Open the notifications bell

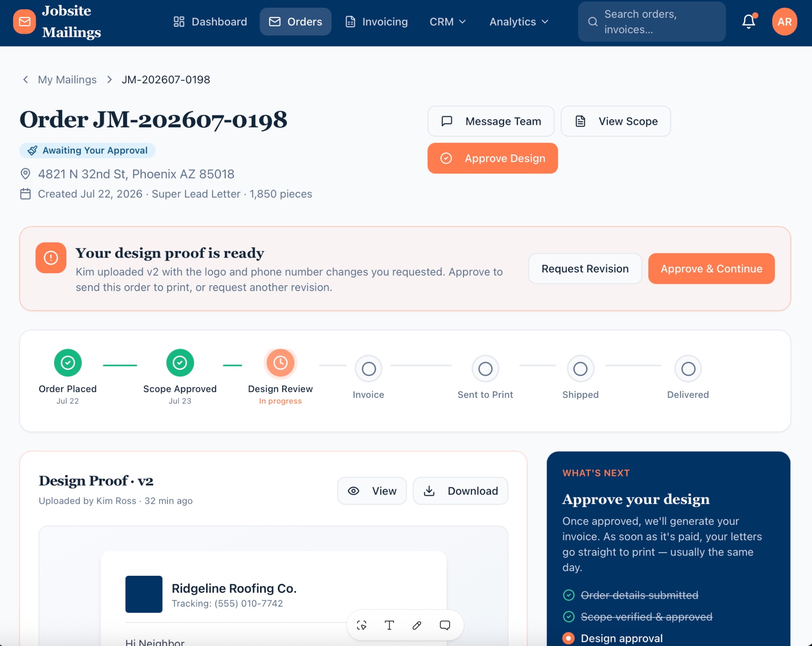[x=749, y=22]
